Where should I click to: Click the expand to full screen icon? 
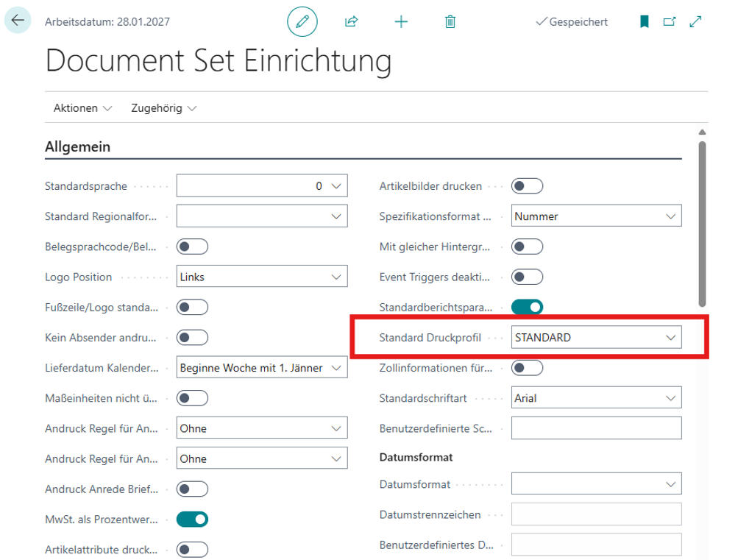(695, 22)
